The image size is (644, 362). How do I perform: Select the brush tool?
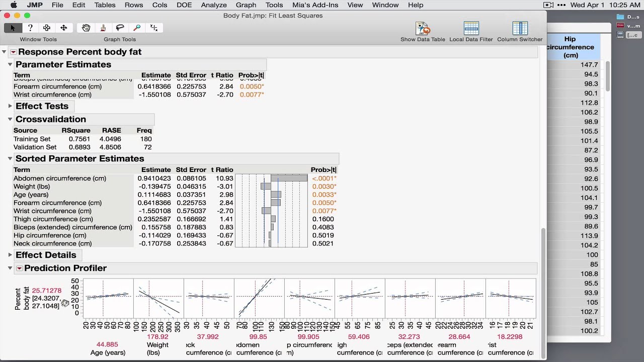click(x=103, y=28)
